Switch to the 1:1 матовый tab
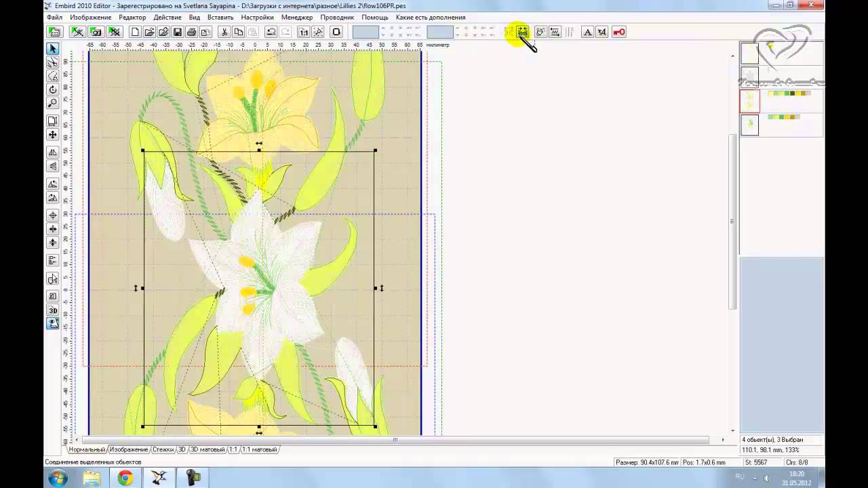 [260, 449]
